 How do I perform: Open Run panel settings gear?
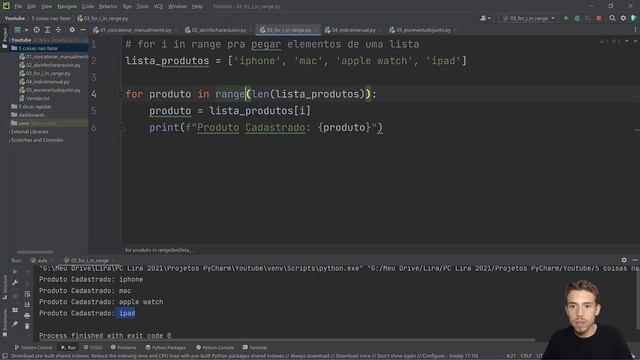[x=624, y=260]
